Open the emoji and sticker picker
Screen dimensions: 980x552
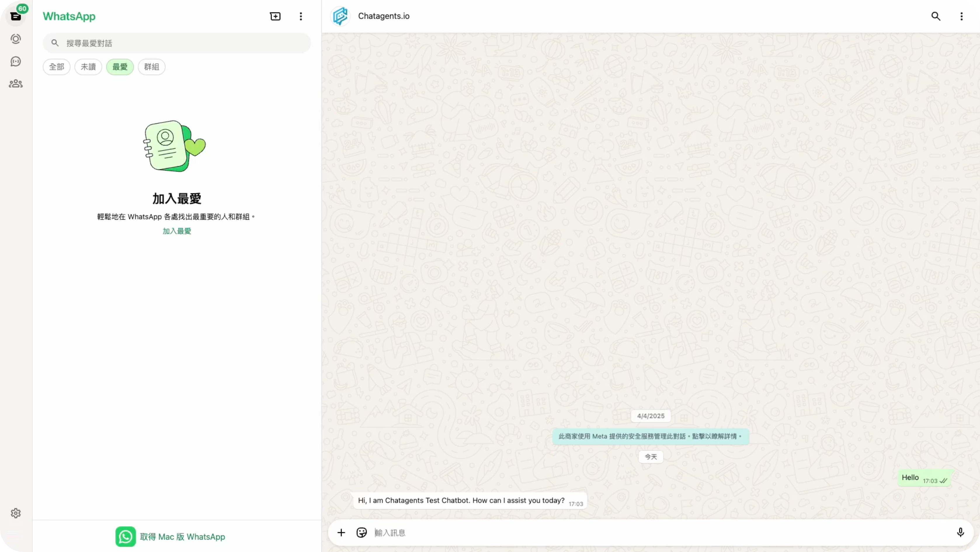pos(361,532)
